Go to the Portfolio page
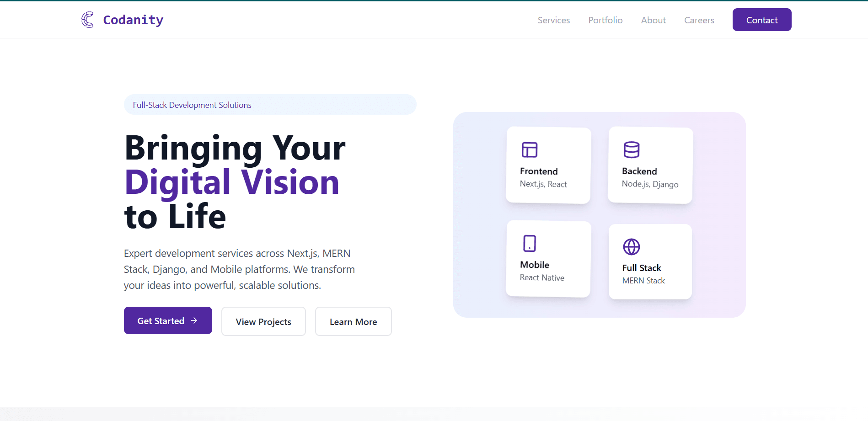This screenshot has height=421, width=868. click(605, 20)
